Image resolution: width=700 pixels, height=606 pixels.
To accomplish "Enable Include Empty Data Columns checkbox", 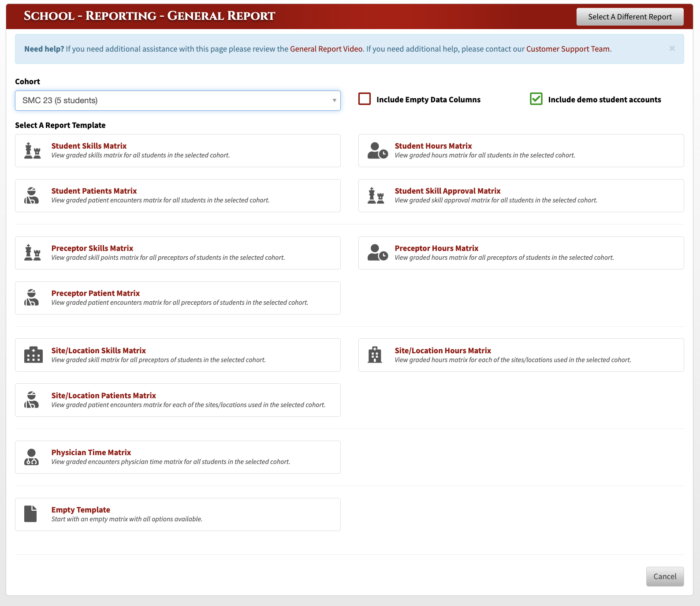I will [365, 99].
